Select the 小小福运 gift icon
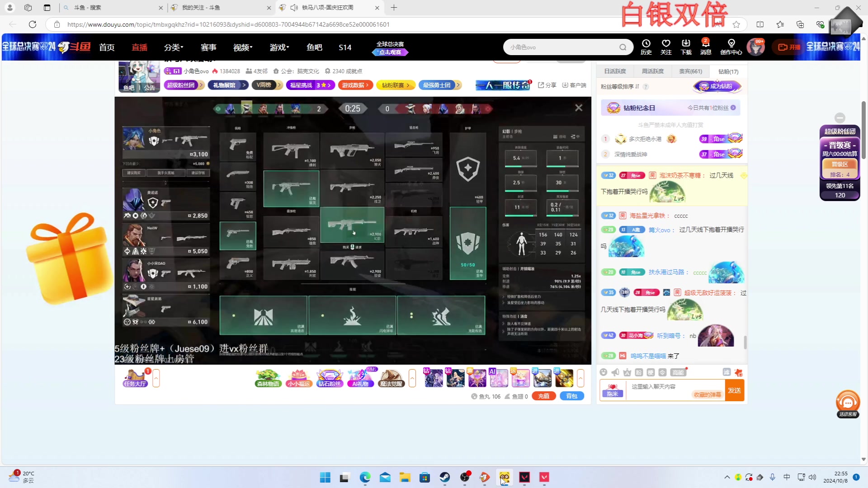Image resolution: width=868 pixels, height=488 pixels. (x=299, y=378)
